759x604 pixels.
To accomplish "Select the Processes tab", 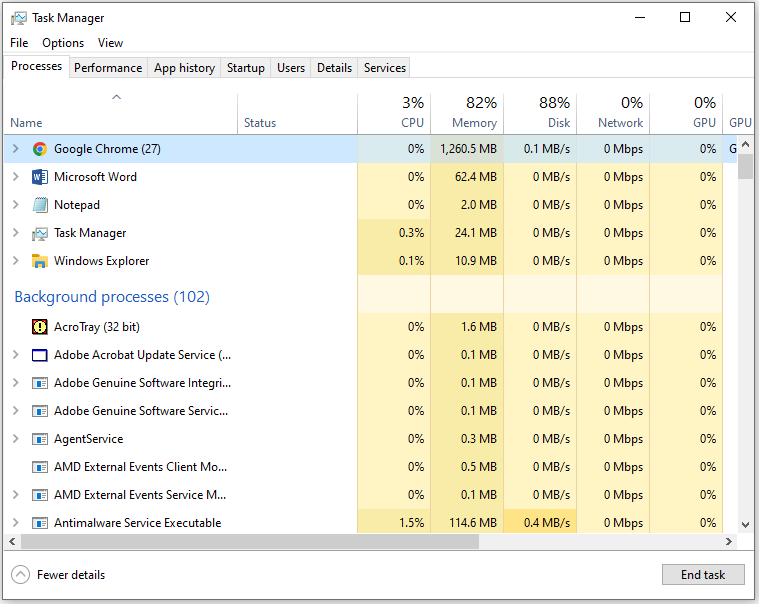I will click(36, 66).
